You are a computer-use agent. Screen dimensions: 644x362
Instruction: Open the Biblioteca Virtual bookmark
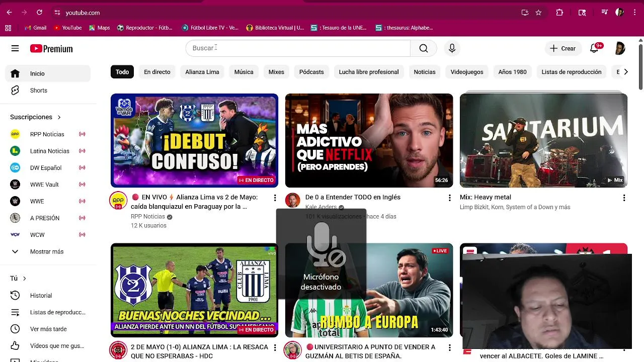pos(275,28)
